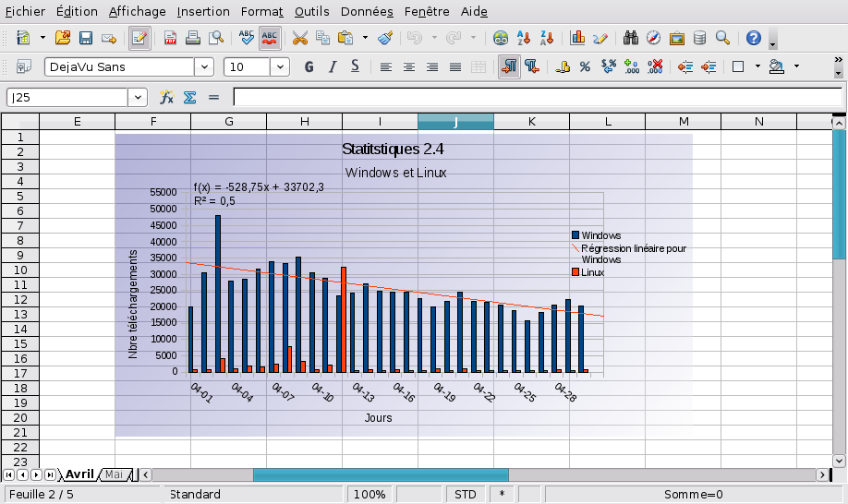Screen dimensions: 848x504
Task: Open the Insertion menu
Action: [203, 11]
